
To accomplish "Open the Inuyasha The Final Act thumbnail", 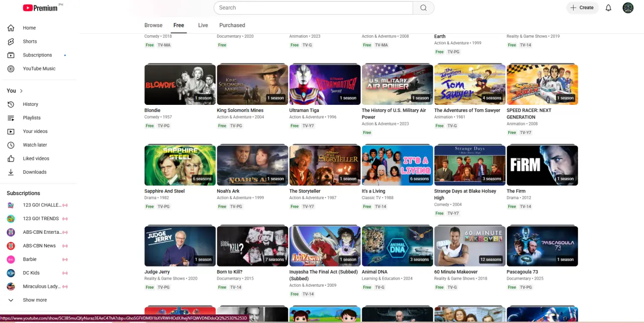I will pos(325,246).
